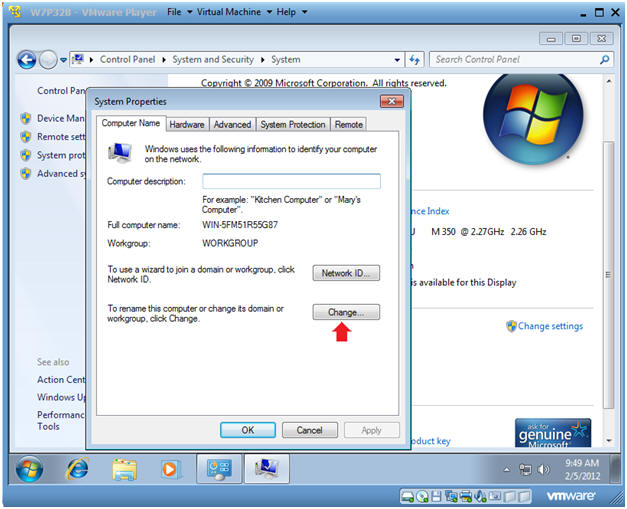Image resolution: width=627 pixels, height=509 pixels.
Task: Click the Windows Start orb
Action: coord(29,468)
